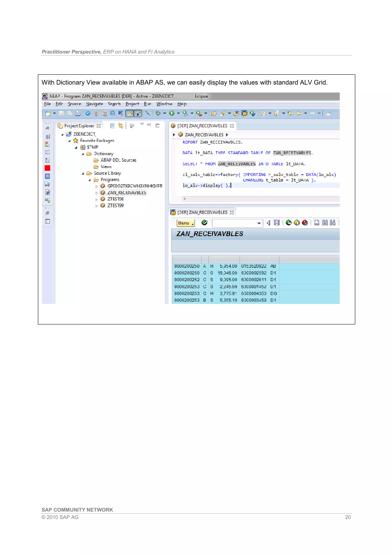Screen dimensions: 392x555
Task: Click the SAP Find binoculars icon
Action: 325,223
